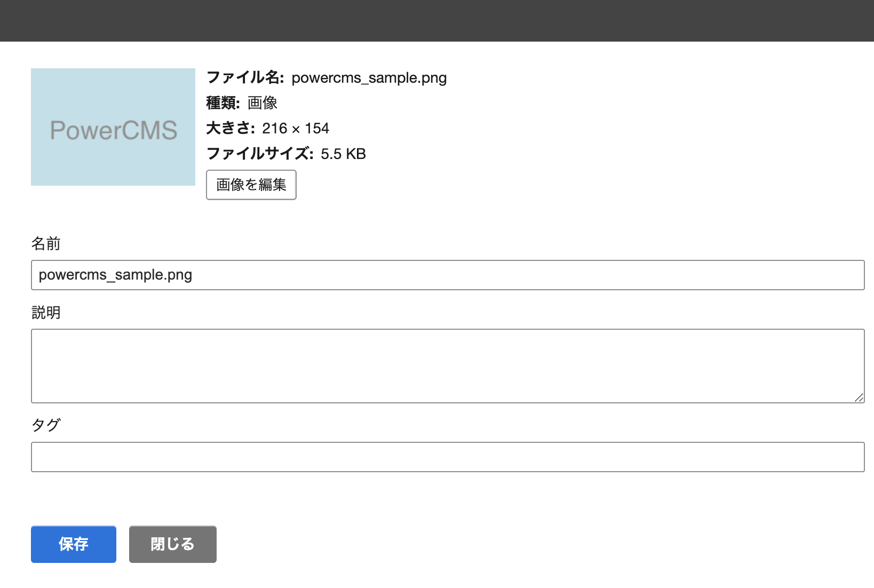Click the 画像を編集 (Edit image) button
The height and width of the screenshot is (588, 874).
pos(251,185)
